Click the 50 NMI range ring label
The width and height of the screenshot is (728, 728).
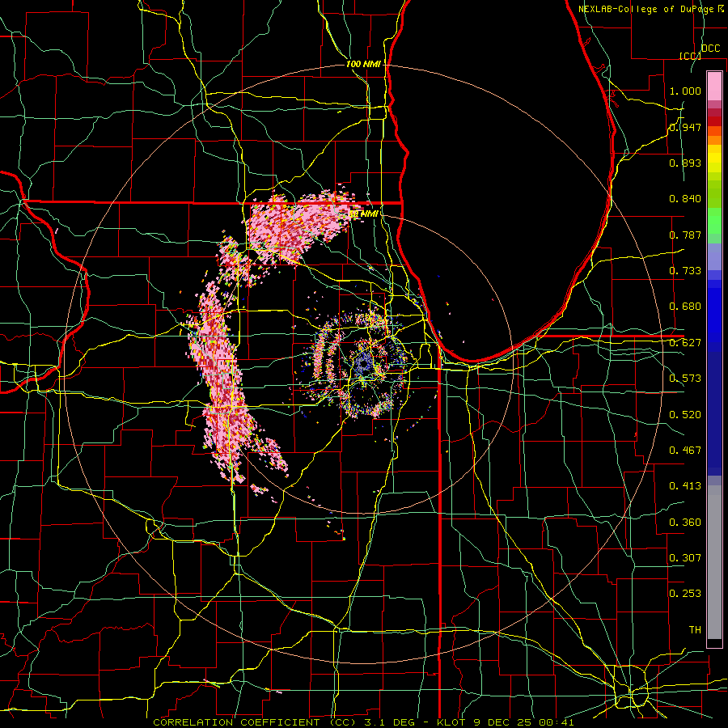363,214
